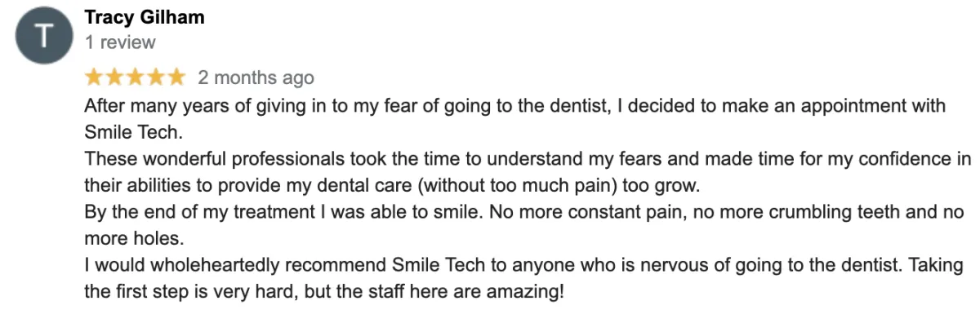Click the line starting 'These wonderful professionals'
The height and width of the screenshot is (314, 980).
pyautogui.click(x=528, y=158)
